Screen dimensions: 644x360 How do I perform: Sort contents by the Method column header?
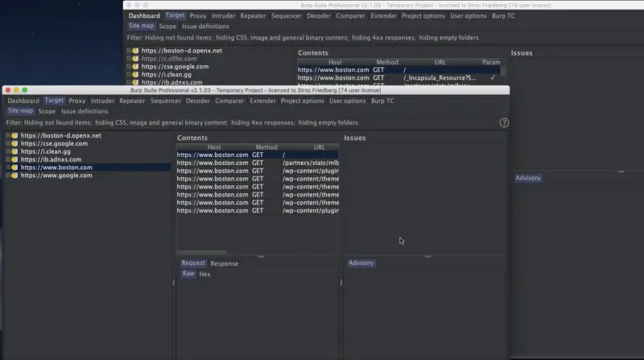point(266,147)
